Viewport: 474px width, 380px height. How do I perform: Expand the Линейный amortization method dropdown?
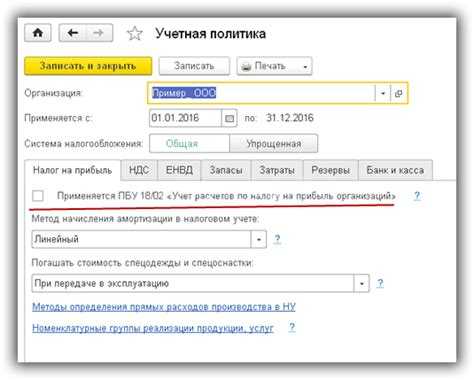[259, 239]
